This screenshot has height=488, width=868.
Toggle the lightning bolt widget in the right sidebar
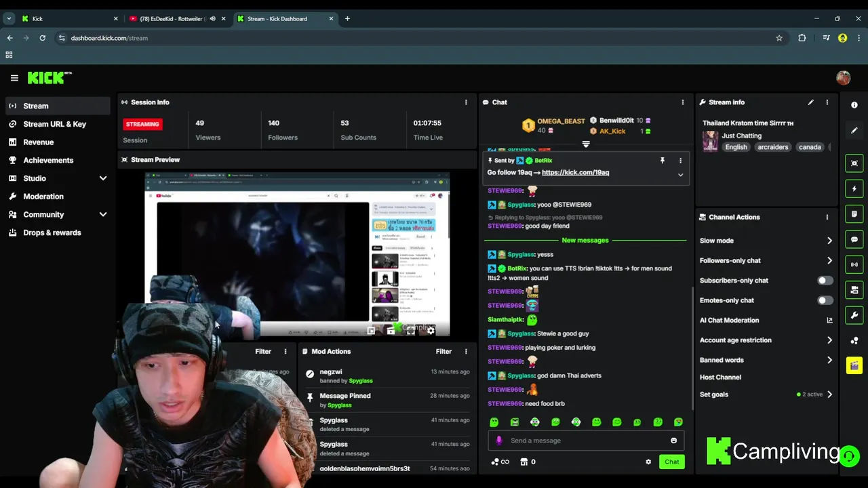[854, 188]
